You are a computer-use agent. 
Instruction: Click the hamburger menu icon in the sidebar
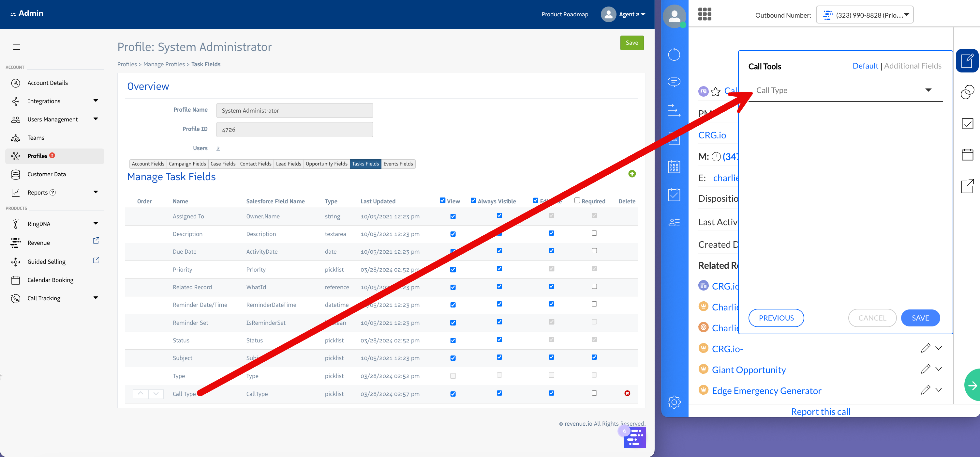(x=16, y=47)
